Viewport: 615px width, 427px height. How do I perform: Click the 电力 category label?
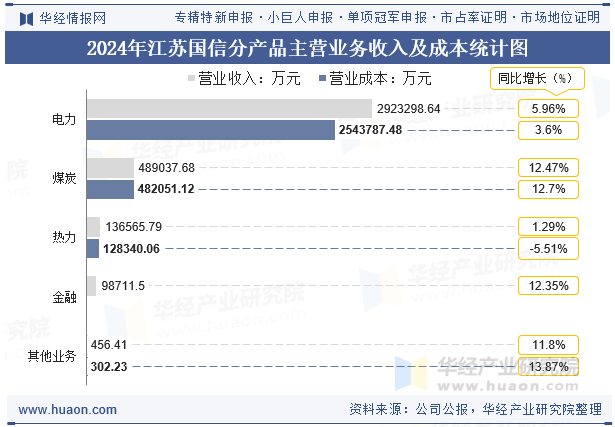tap(64, 119)
